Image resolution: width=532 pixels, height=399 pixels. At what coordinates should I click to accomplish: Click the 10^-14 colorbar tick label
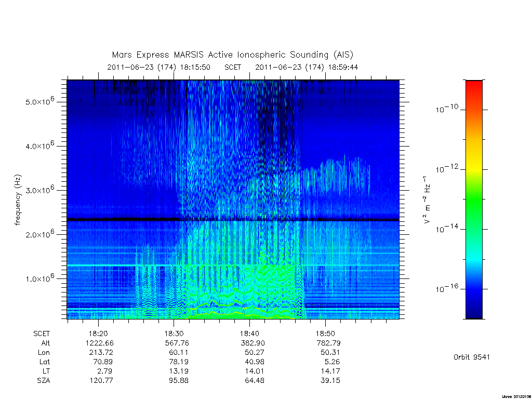pyautogui.click(x=447, y=228)
